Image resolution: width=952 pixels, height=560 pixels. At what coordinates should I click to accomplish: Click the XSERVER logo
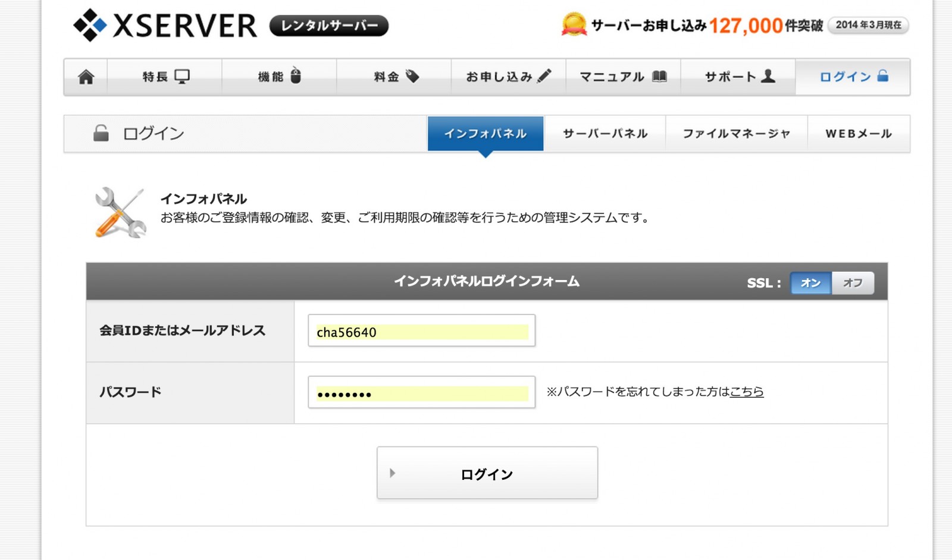(165, 26)
